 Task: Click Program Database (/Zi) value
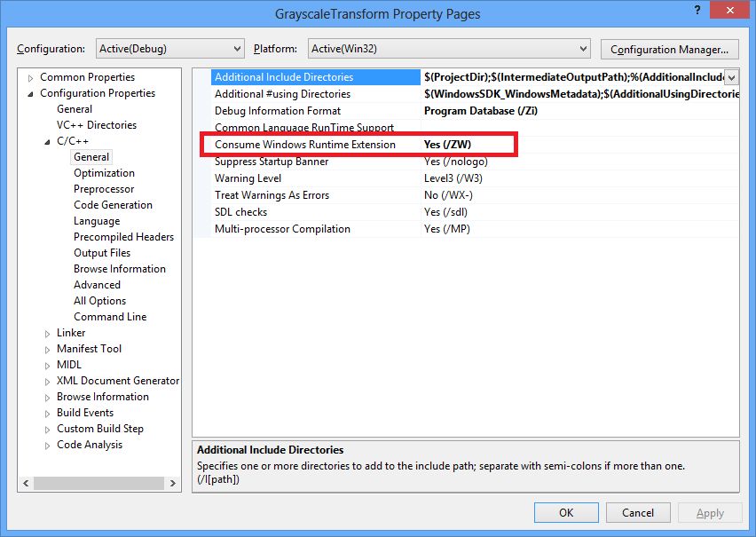pos(481,110)
